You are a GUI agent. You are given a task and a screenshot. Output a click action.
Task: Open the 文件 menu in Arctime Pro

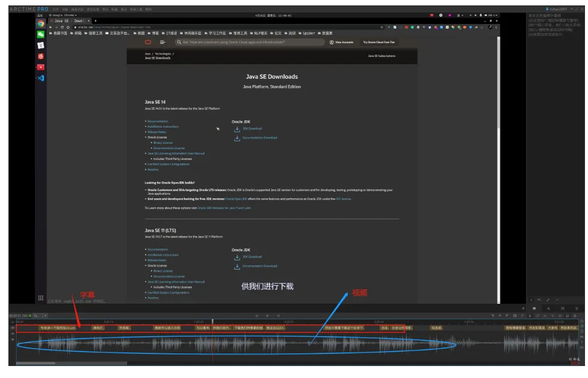[56, 9]
